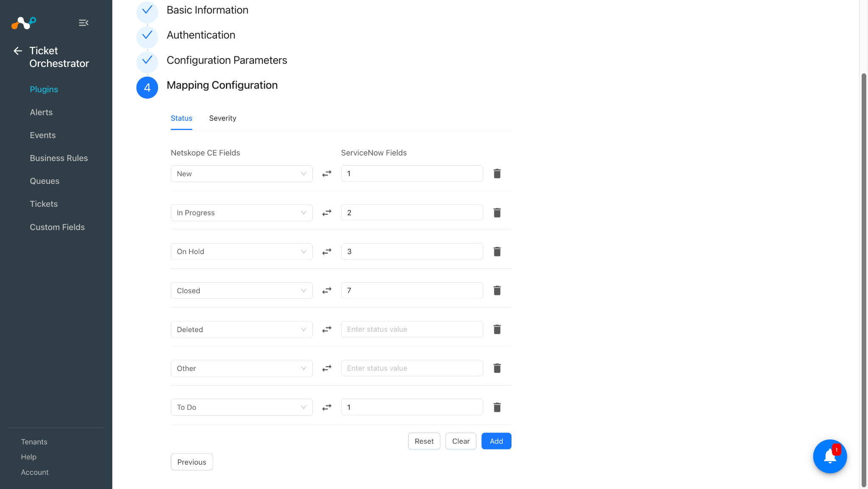Open the notification bell with red alert
868x489 pixels.
830,456
